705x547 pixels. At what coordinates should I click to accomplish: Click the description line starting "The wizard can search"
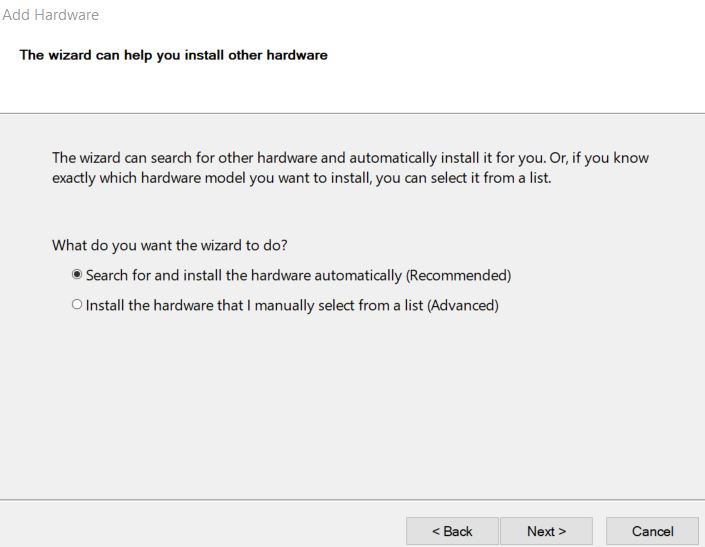click(x=350, y=158)
